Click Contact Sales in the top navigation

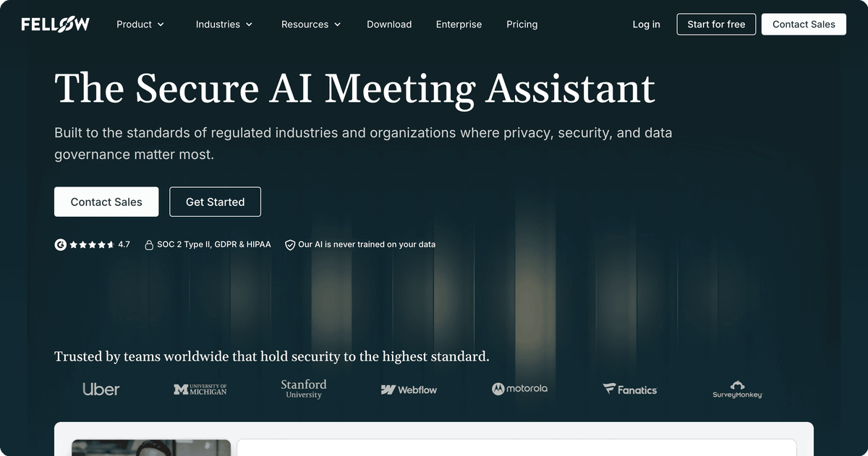(x=804, y=24)
